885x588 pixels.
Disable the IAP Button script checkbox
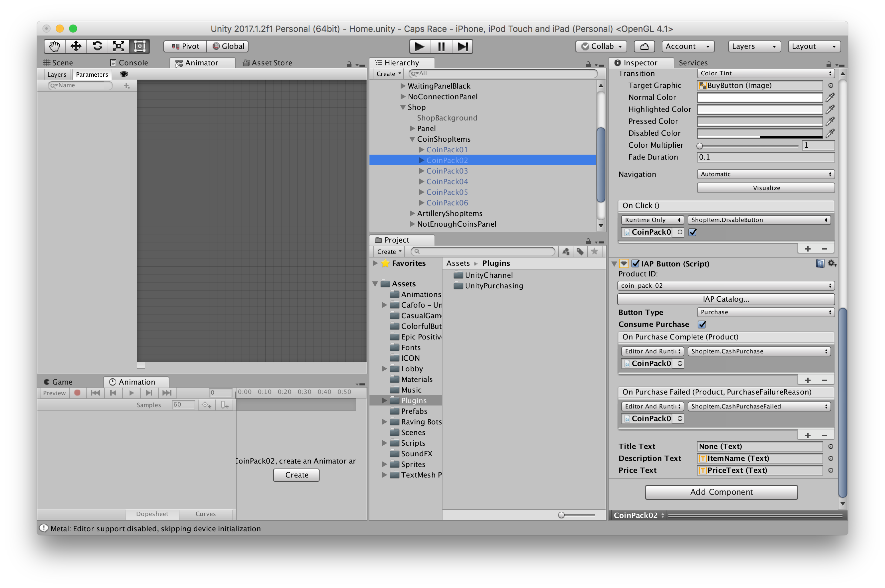636,263
